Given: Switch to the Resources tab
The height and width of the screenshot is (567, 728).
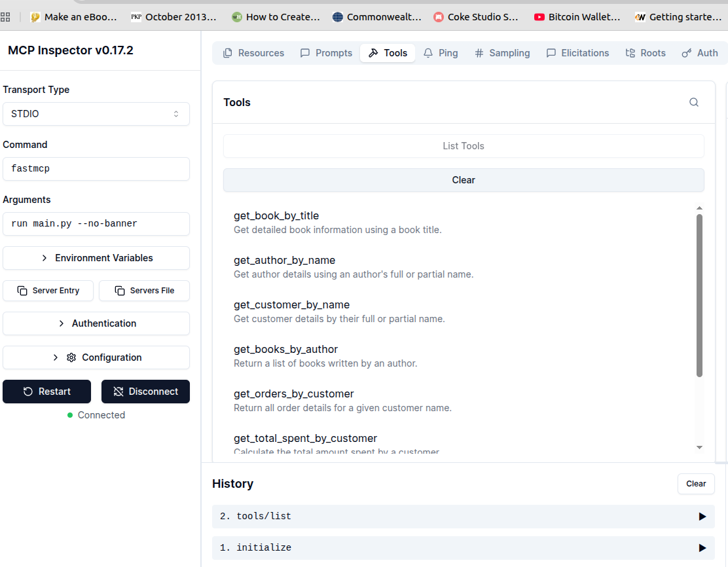Looking at the screenshot, I should pos(253,53).
